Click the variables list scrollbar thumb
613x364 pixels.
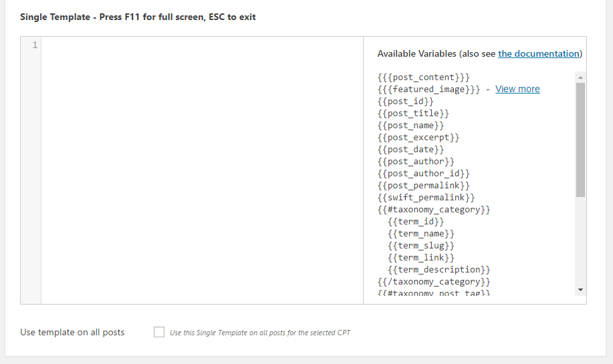click(x=580, y=140)
